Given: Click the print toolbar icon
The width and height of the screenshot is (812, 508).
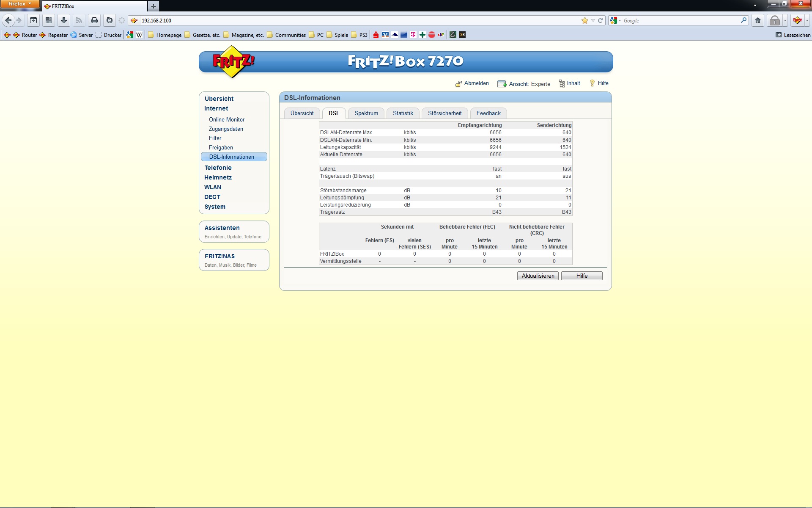Looking at the screenshot, I should [x=94, y=20].
